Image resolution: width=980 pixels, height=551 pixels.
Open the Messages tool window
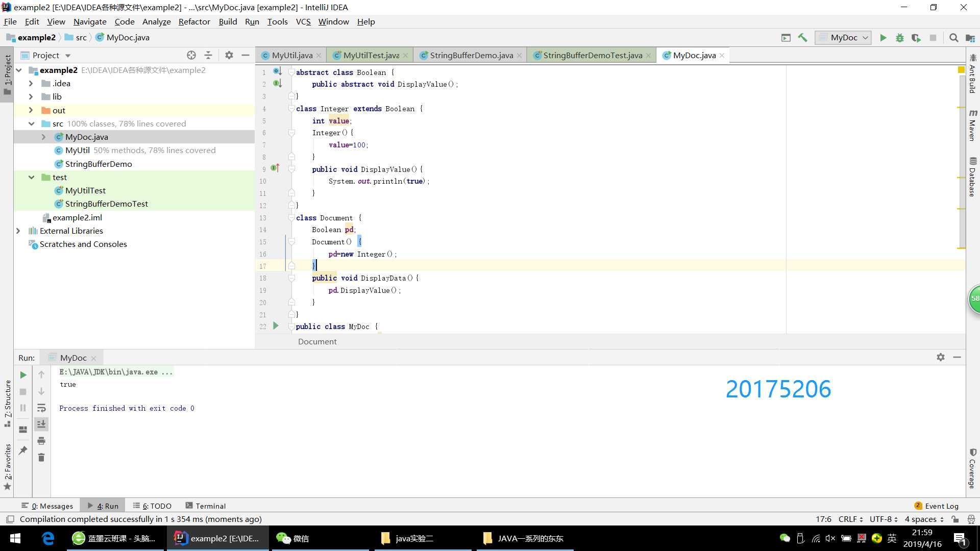(47, 506)
